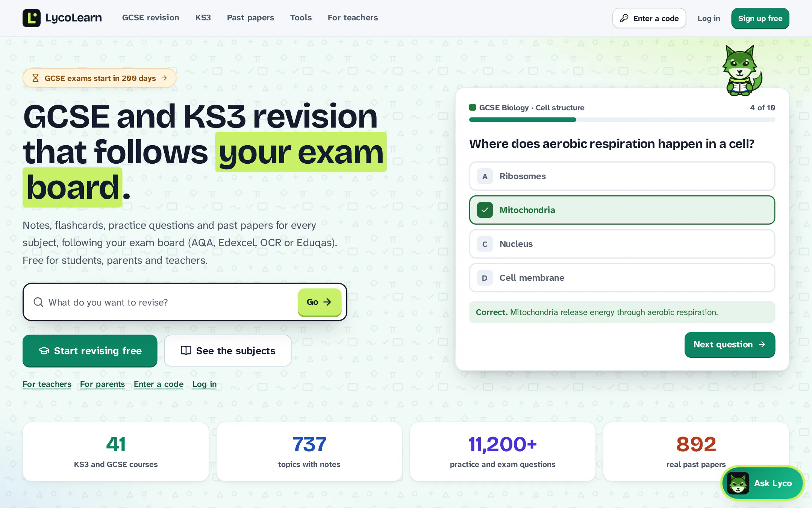Go to Next question
812x508 pixels.
click(x=730, y=344)
